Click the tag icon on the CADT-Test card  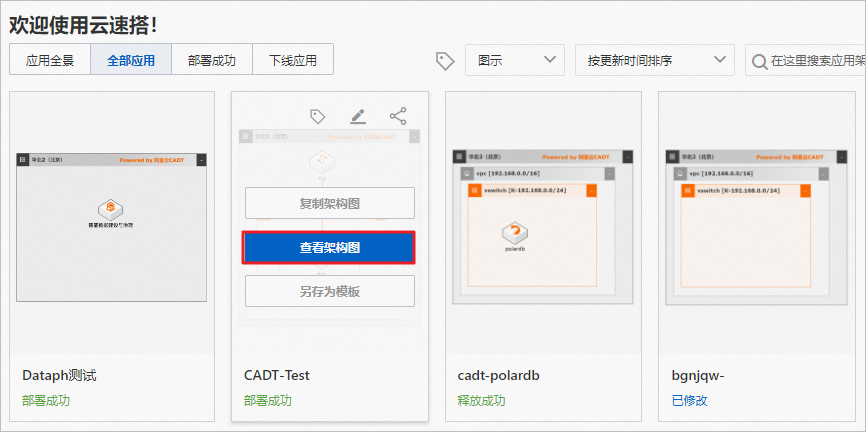pos(318,117)
